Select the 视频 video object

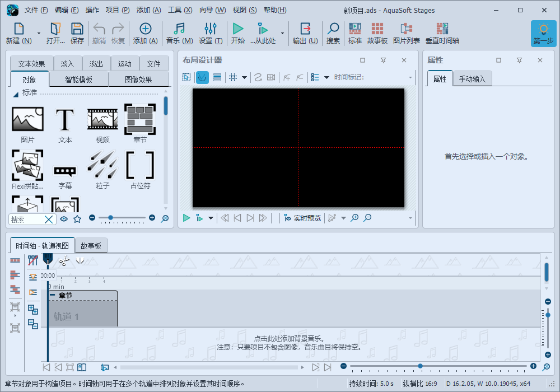point(102,124)
